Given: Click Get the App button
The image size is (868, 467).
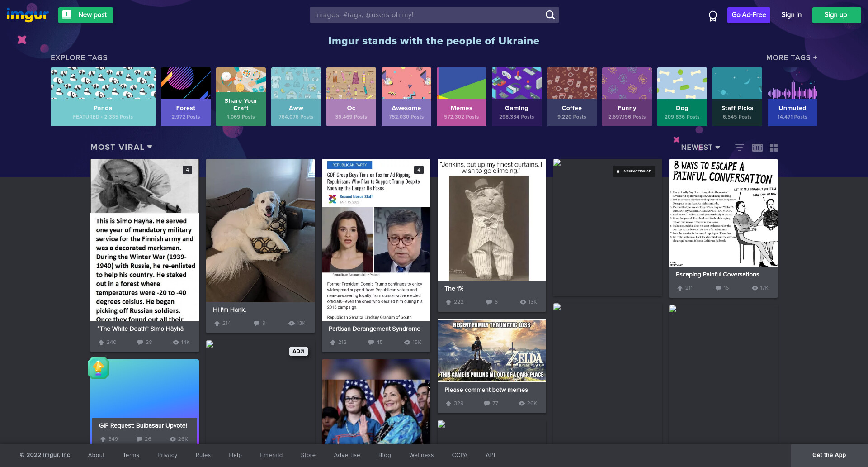Looking at the screenshot, I should click(829, 455).
